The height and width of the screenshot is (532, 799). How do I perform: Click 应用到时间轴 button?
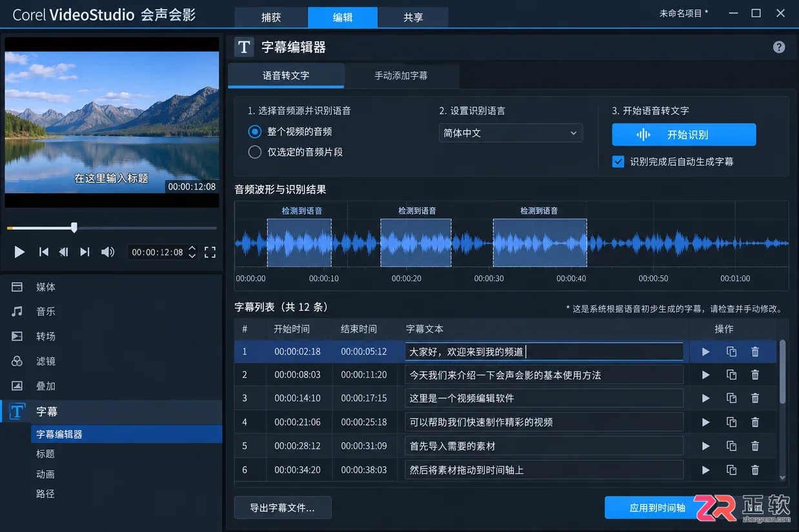pyautogui.click(x=657, y=507)
